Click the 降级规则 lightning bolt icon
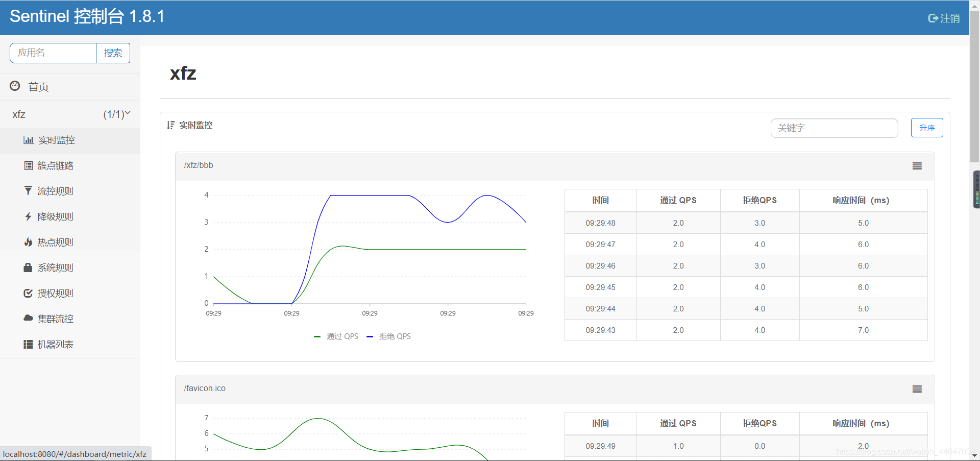Screen dimensions: 980x461 pos(28,216)
